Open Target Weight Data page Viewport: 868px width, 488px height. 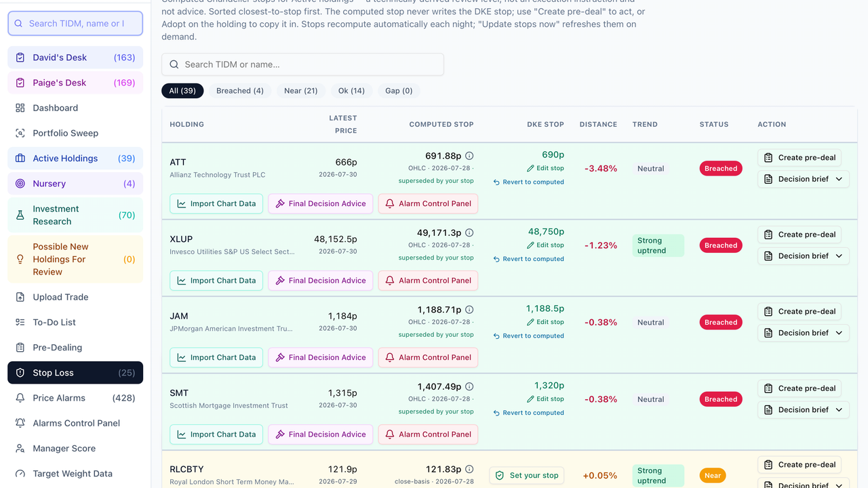75,474
